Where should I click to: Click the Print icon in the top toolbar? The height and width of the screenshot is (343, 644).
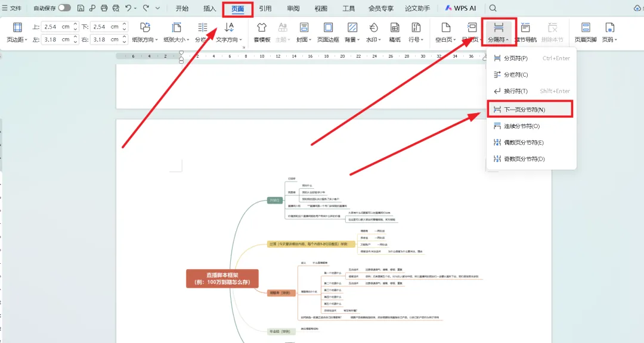pos(104,8)
